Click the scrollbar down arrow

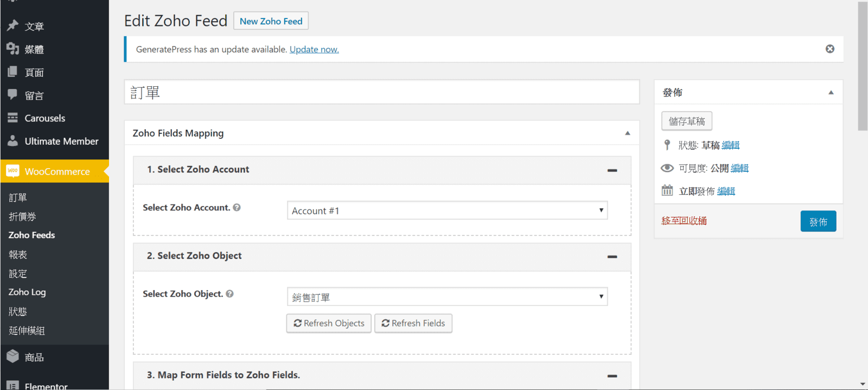pyautogui.click(x=863, y=384)
